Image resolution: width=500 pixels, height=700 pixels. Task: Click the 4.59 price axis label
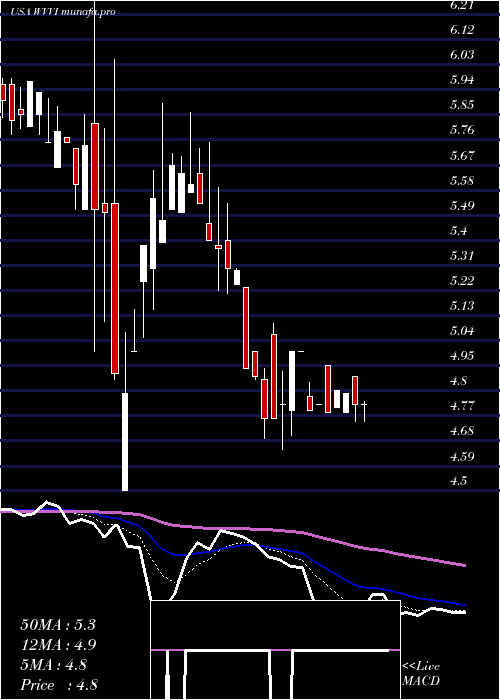tap(462, 457)
